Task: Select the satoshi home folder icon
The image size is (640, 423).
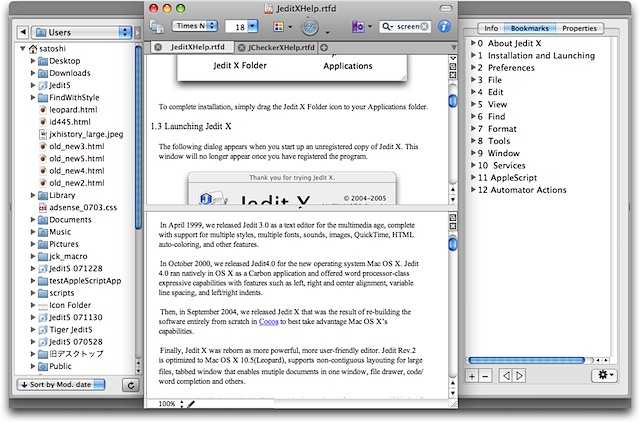Action: (33, 49)
